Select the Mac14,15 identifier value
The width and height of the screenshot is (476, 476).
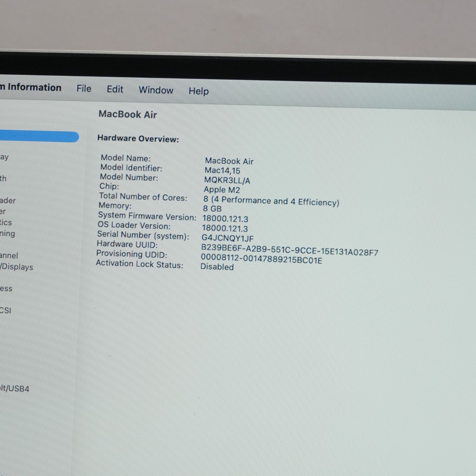pos(222,171)
